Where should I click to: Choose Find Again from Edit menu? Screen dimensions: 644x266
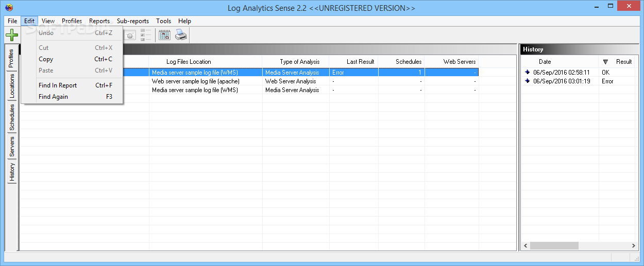[x=72, y=97]
